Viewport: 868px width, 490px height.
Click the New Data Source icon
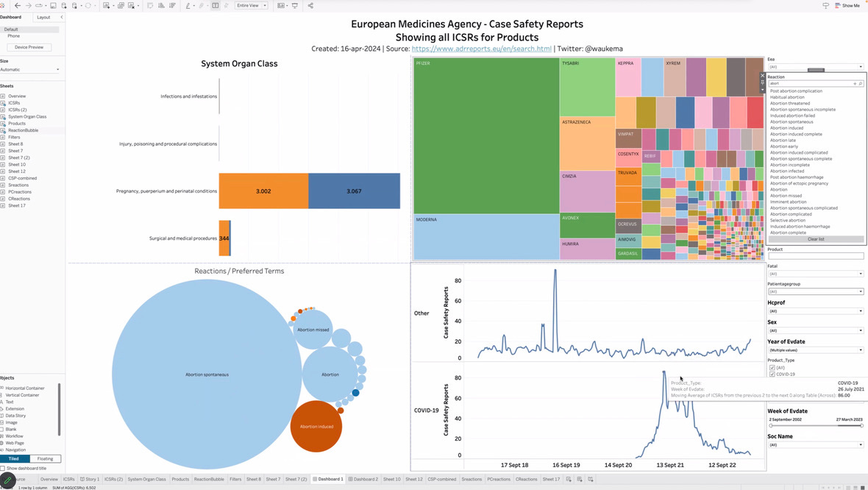(x=64, y=6)
